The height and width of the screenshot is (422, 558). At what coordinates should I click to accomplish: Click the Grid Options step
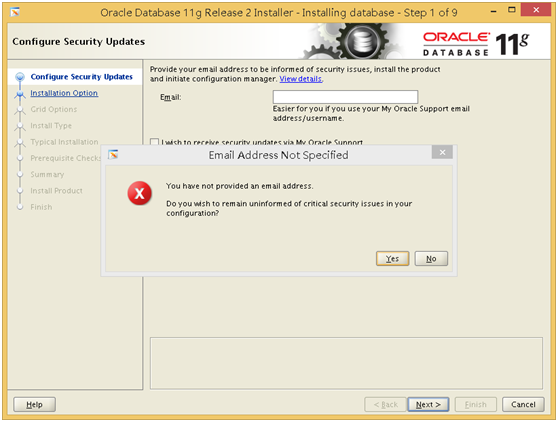pyautogui.click(x=54, y=109)
